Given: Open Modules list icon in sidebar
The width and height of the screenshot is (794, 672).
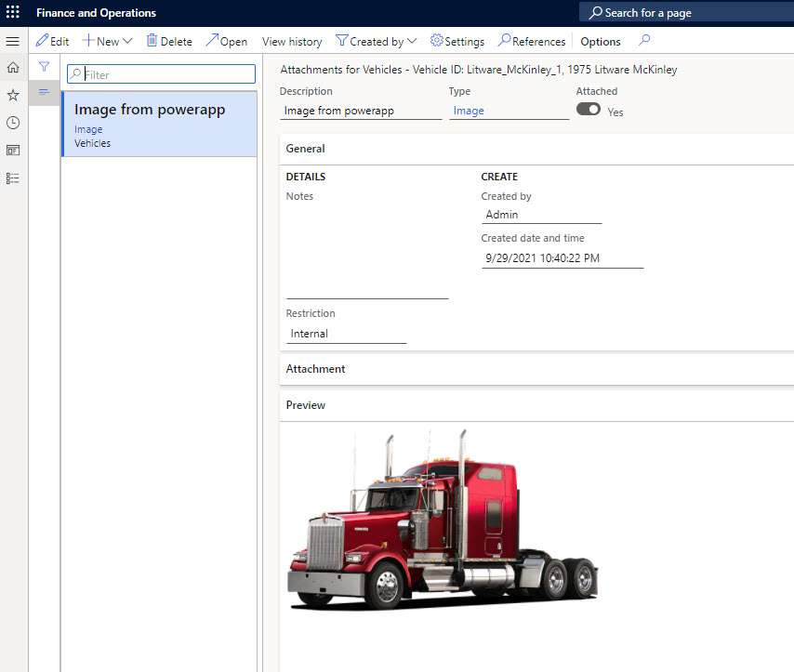Looking at the screenshot, I should 13,178.
